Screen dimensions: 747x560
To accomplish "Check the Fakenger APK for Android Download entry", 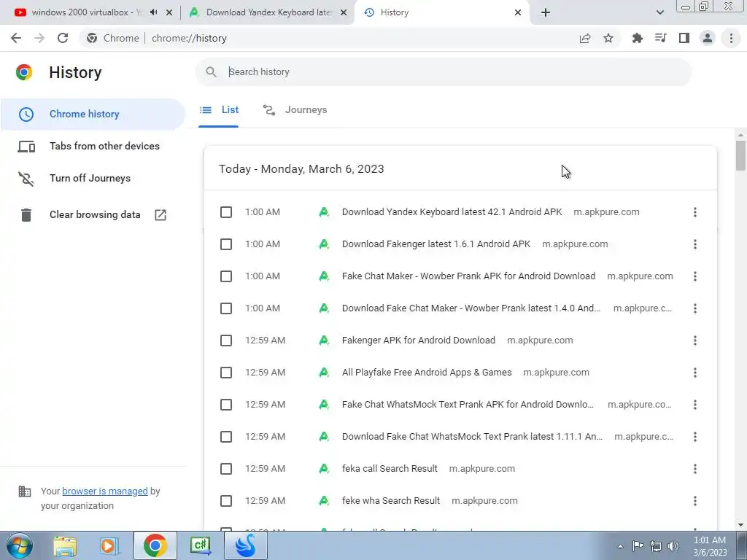I will pyautogui.click(x=226, y=341).
